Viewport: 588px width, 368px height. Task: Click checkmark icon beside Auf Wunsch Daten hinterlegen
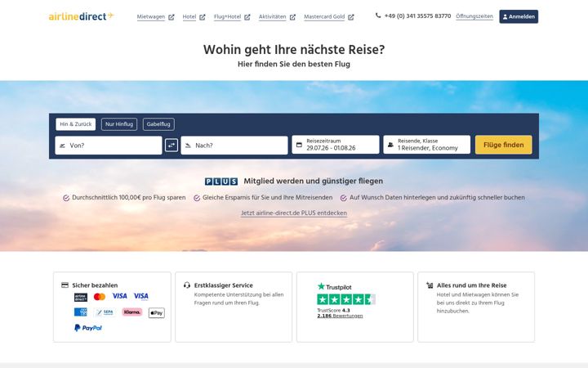tap(344, 198)
